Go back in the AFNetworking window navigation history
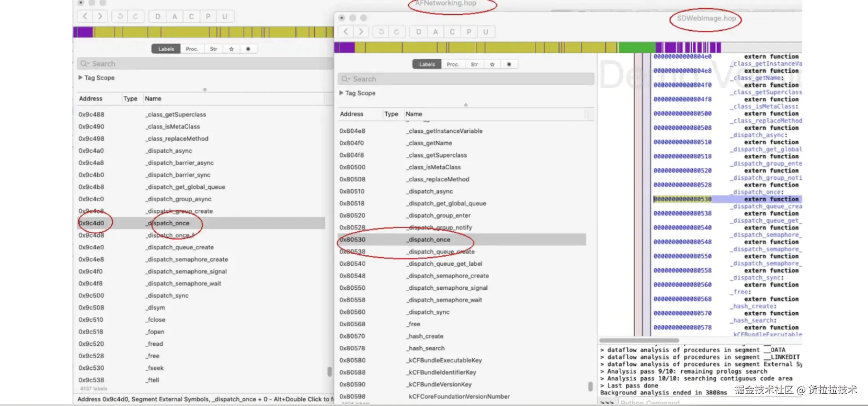Image resolution: width=868 pixels, height=406 pixels. click(x=85, y=16)
